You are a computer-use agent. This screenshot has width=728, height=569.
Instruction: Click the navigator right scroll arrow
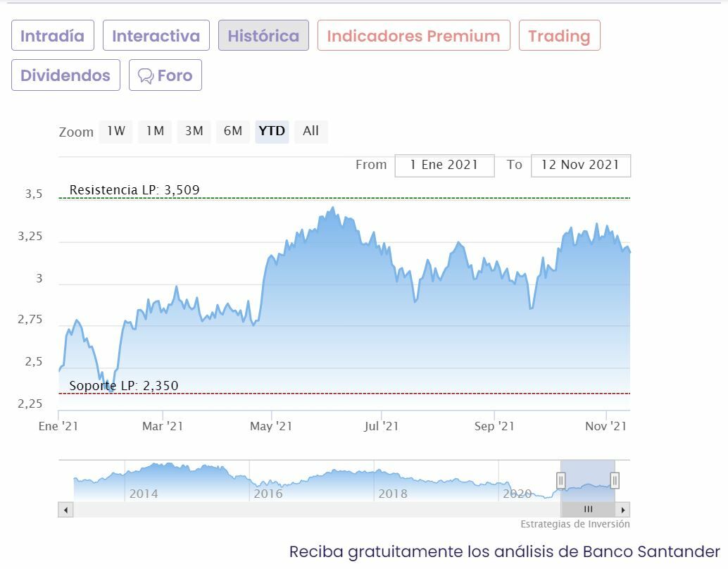(623, 509)
